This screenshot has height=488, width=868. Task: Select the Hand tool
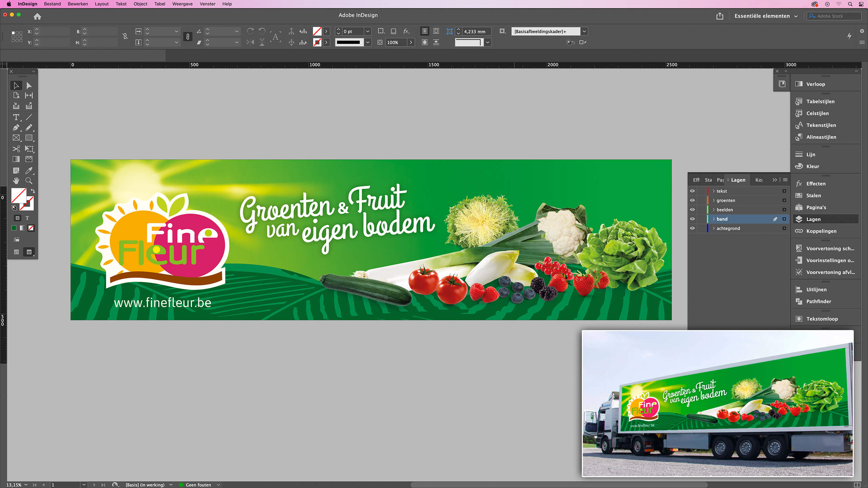[16, 181]
